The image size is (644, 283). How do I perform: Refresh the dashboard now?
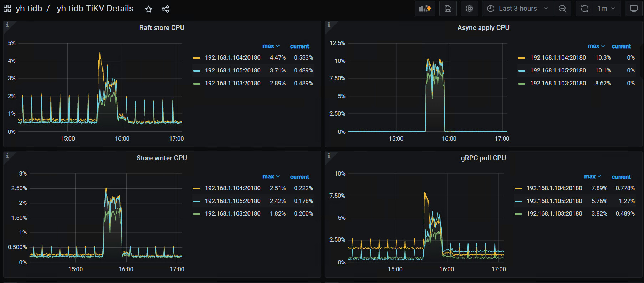click(x=584, y=9)
